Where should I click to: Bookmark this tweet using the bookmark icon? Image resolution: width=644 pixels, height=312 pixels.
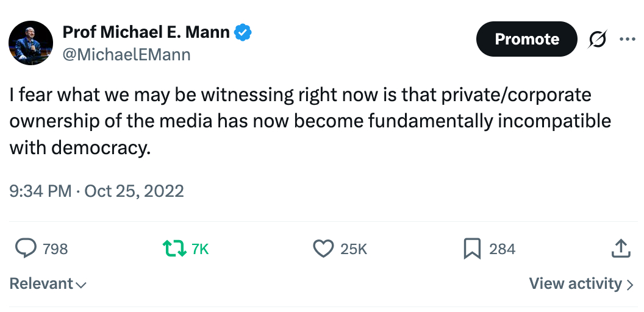(472, 249)
